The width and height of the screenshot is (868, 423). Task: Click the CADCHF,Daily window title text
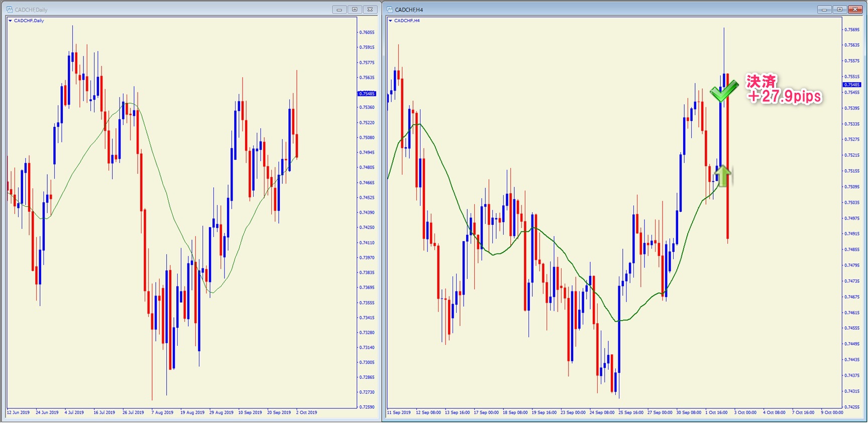pos(31,10)
